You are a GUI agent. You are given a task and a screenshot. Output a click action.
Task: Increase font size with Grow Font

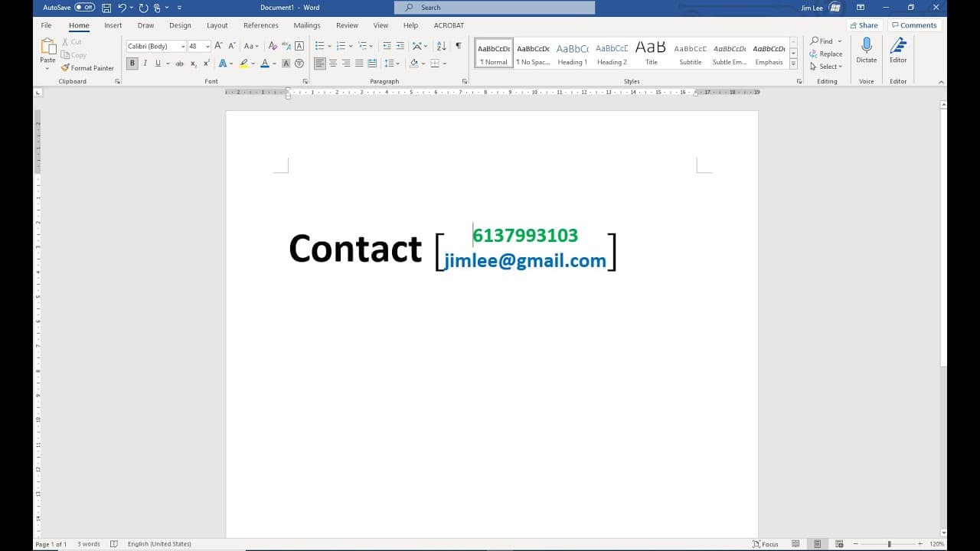219,46
